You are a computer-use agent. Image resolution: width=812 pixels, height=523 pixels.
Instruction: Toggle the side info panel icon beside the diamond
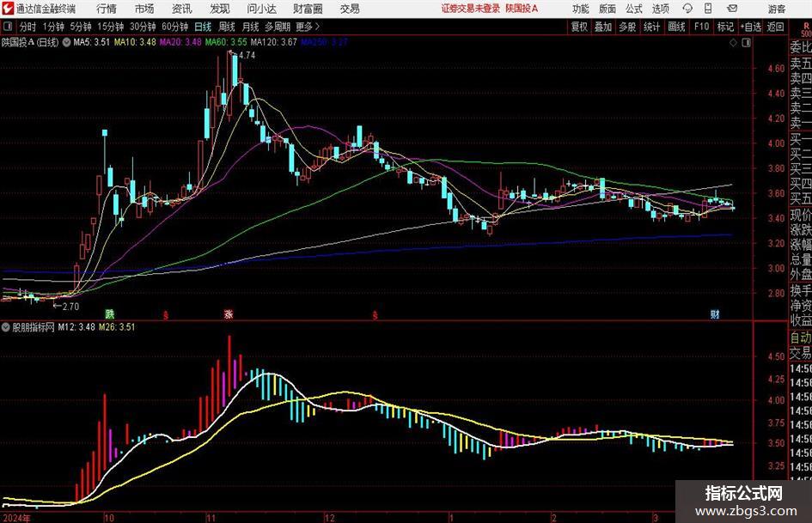click(x=746, y=42)
